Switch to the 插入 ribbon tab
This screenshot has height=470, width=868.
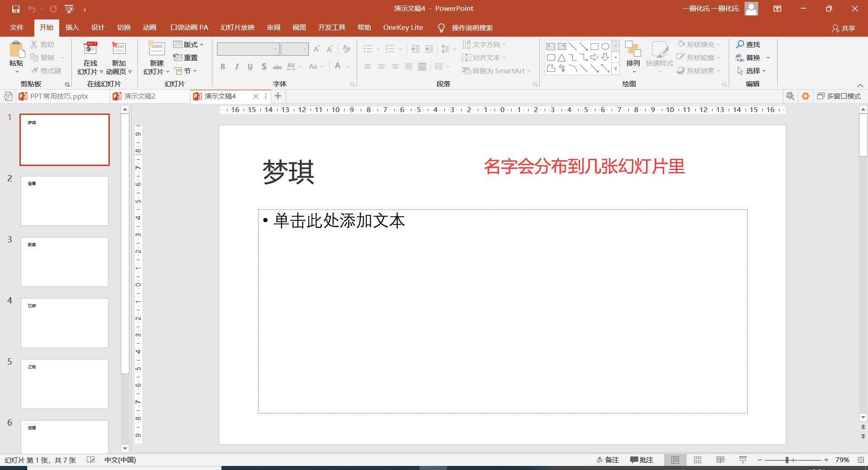click(x=72, y=27)
